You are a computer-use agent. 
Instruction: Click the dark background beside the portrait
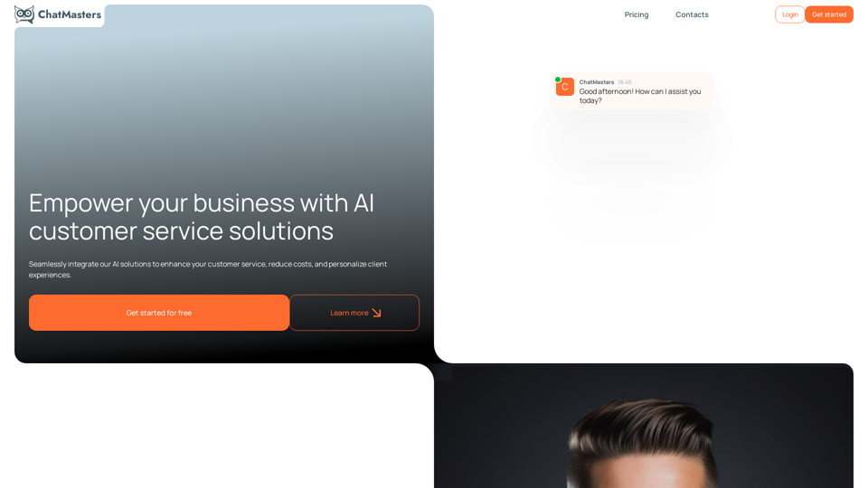click(498, 432)
